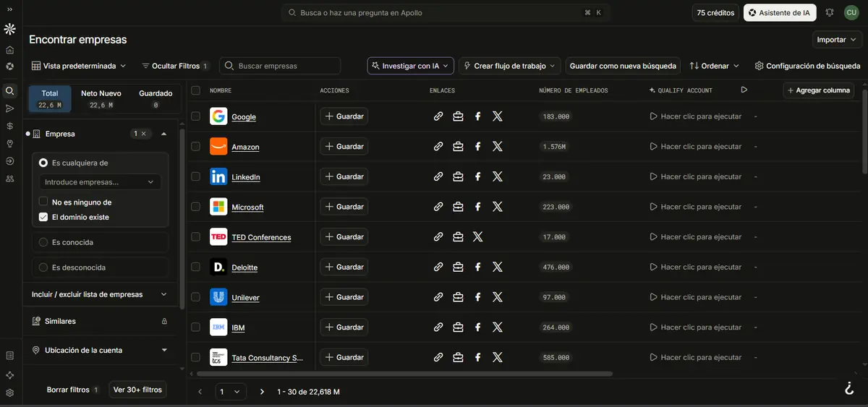Image resolution: width=868 pixels, height=407 pixels.
Task: Open Deloitte's website link icon
Action: tap(438, 267)
